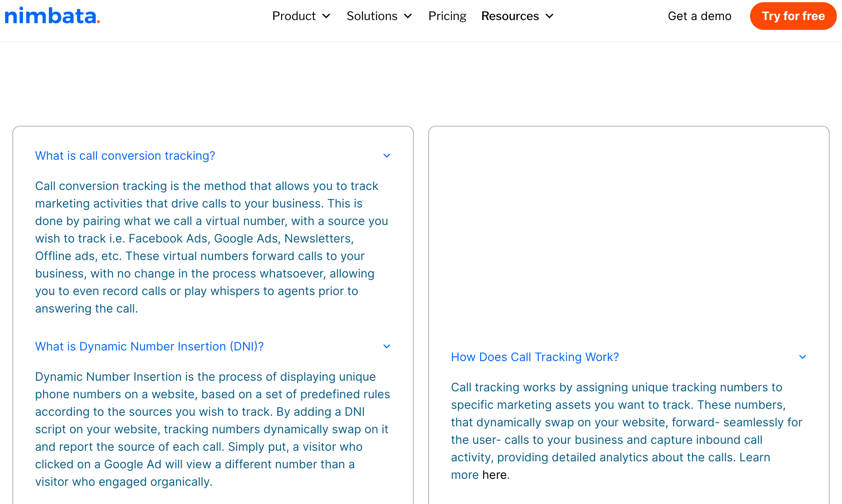Click the call conversion tracking answer paragraph
Screen dimensions: 842x504
212,247
